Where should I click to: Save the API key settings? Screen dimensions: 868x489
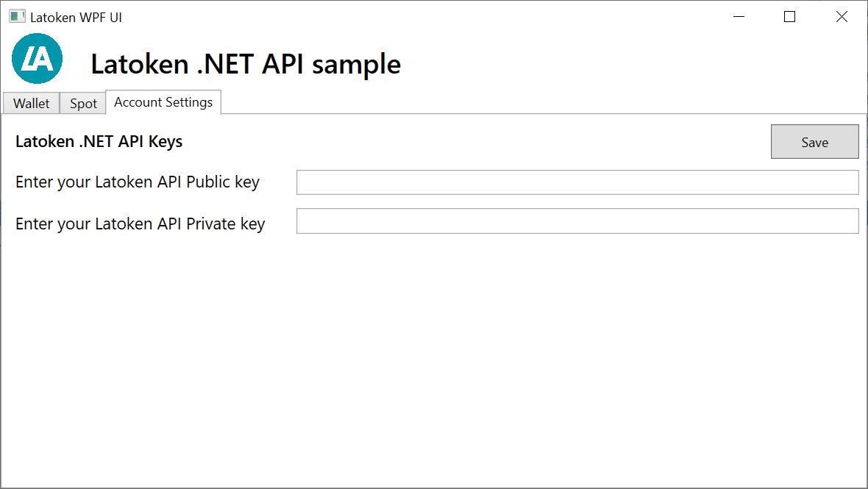point(814,141)
